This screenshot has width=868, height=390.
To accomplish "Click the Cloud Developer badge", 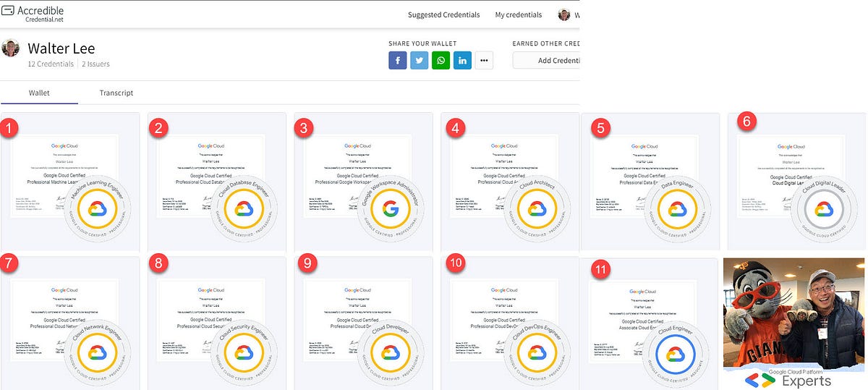I will pos(391,352).
